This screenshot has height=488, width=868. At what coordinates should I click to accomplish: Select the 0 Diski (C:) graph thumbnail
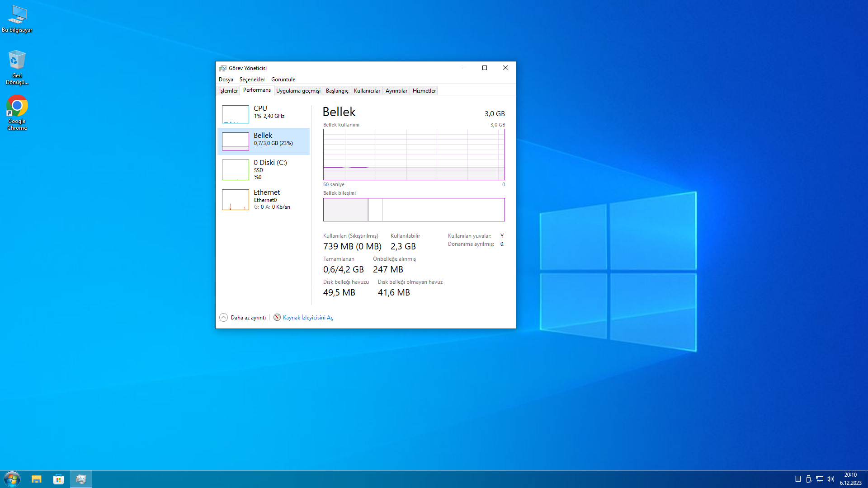pyautogui.click(x=235, y=170)
